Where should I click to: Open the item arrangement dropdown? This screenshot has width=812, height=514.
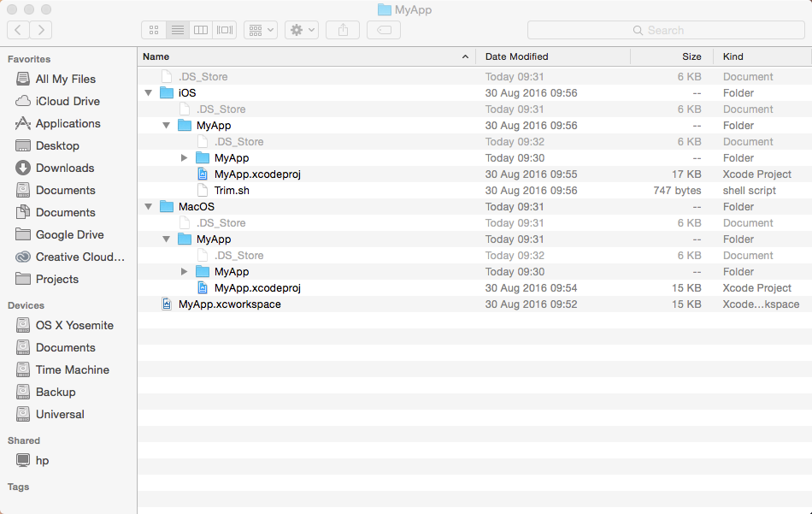click(261, 30)
